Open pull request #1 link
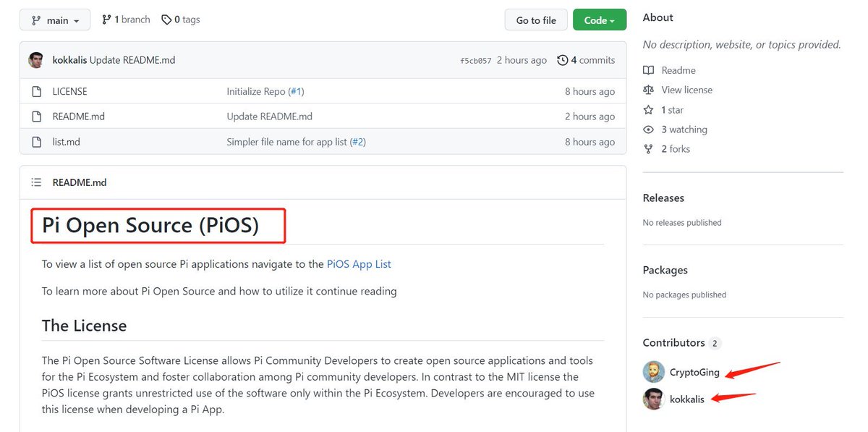Viewport: 868px width, 432px height. click(296, 91)
